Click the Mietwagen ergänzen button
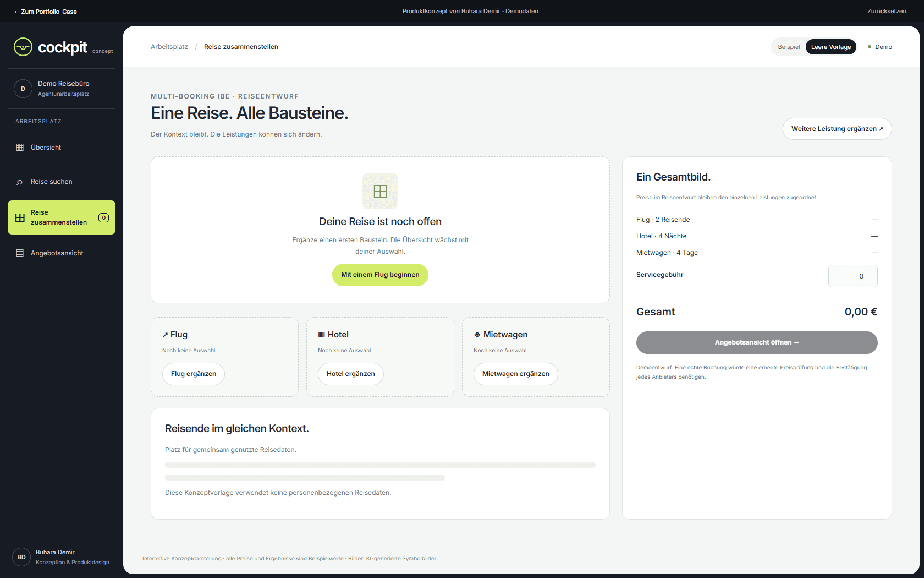The width and height of the screenshot is (924, 578). click(516, 374)
